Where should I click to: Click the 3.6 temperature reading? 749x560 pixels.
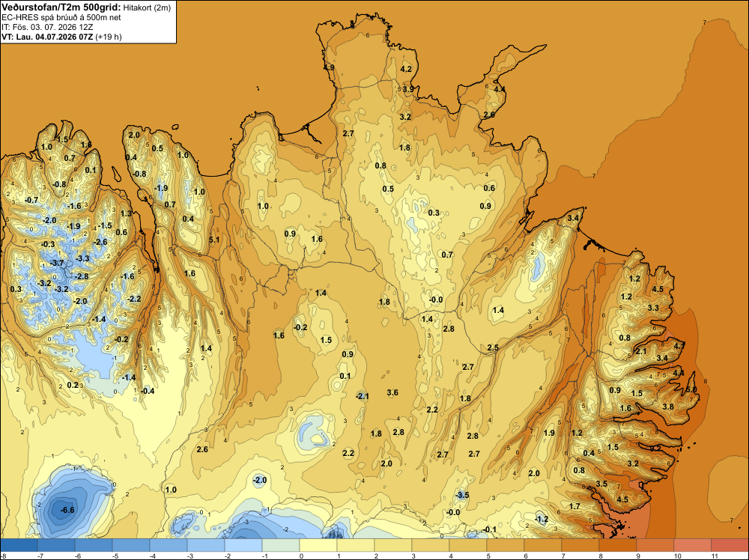392,392
